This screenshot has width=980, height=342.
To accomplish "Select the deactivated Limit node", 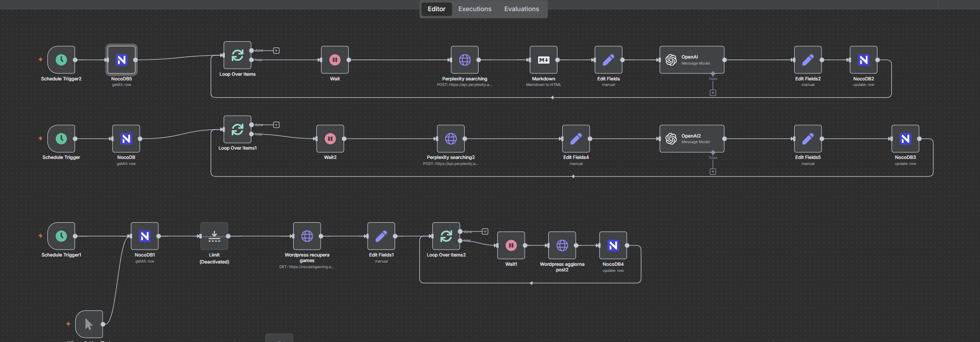I will (x=214, y=236).
